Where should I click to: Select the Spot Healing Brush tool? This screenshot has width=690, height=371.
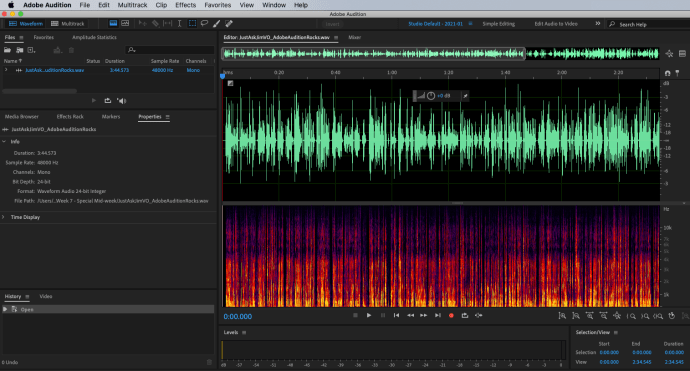[x=229, y=24]
